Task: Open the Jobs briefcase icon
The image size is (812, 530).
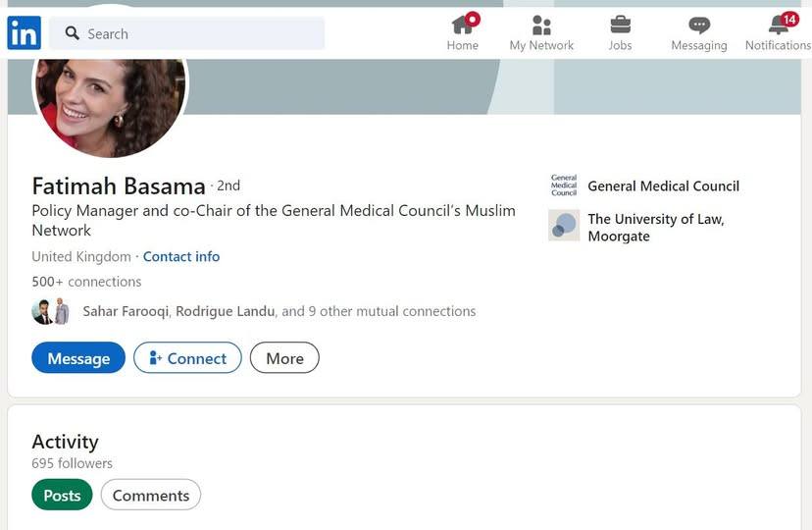Action: coord(620,25)
